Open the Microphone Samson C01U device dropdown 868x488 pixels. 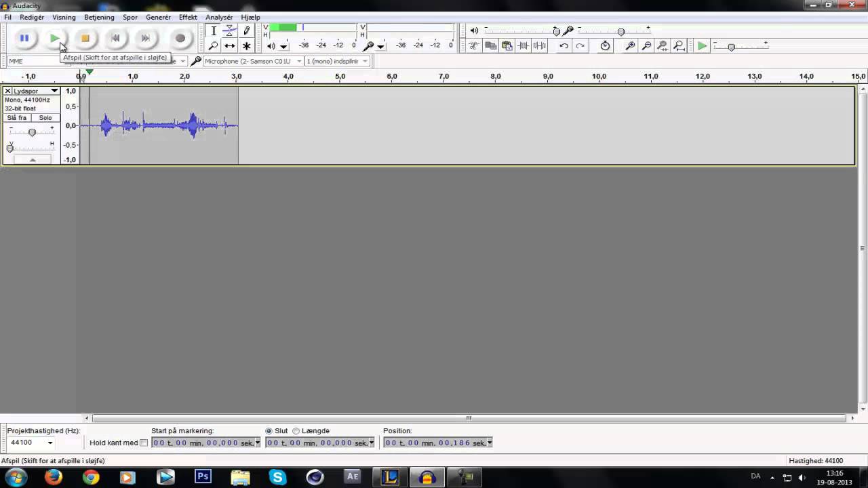tap(253, 61)
